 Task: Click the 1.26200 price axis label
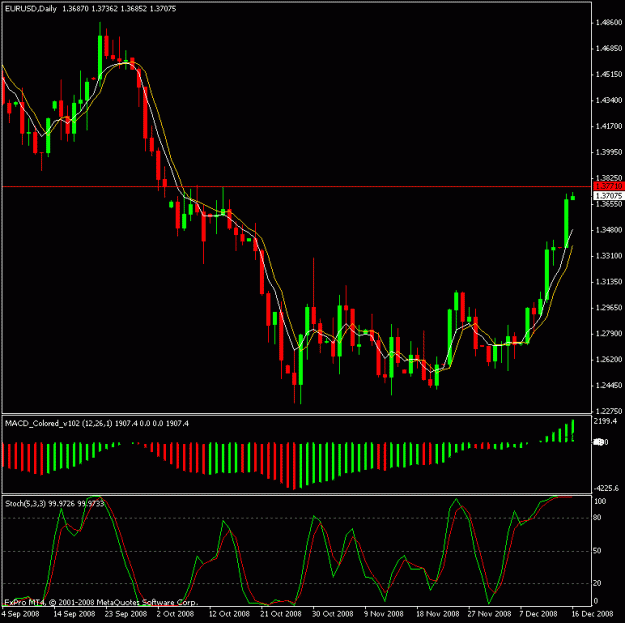click(x=609, y=360)
